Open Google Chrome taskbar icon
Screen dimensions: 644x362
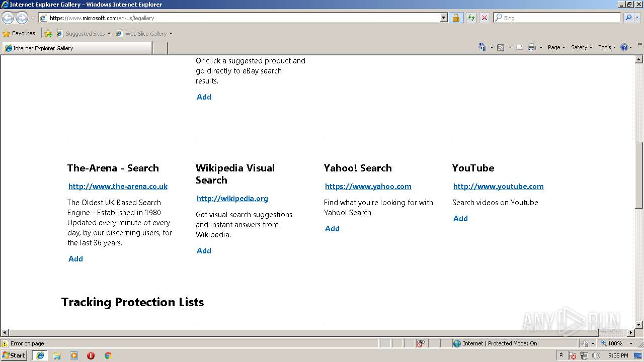(x=108, y=355)
